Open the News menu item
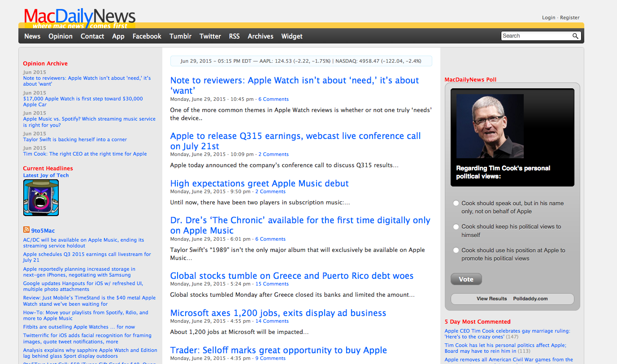 coord(32,36)
